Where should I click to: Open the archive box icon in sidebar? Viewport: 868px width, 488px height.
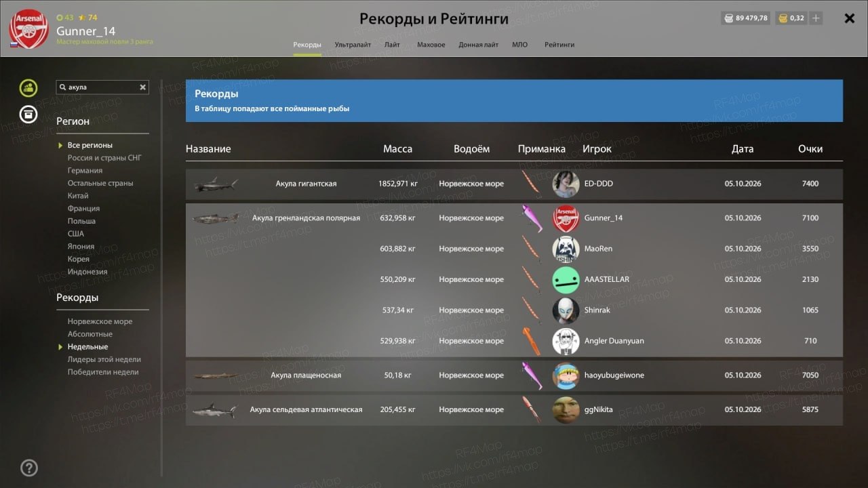click(x=28, y=114)
